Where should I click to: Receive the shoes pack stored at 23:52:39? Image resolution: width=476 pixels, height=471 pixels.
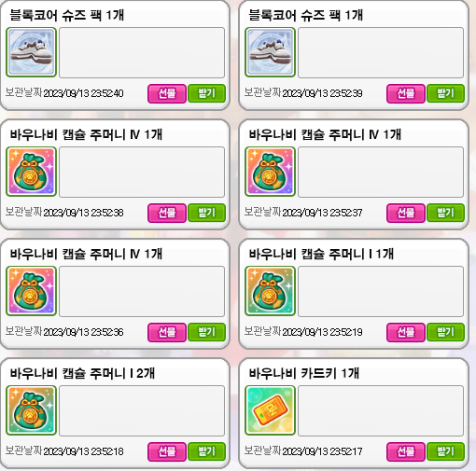point(445,93)
